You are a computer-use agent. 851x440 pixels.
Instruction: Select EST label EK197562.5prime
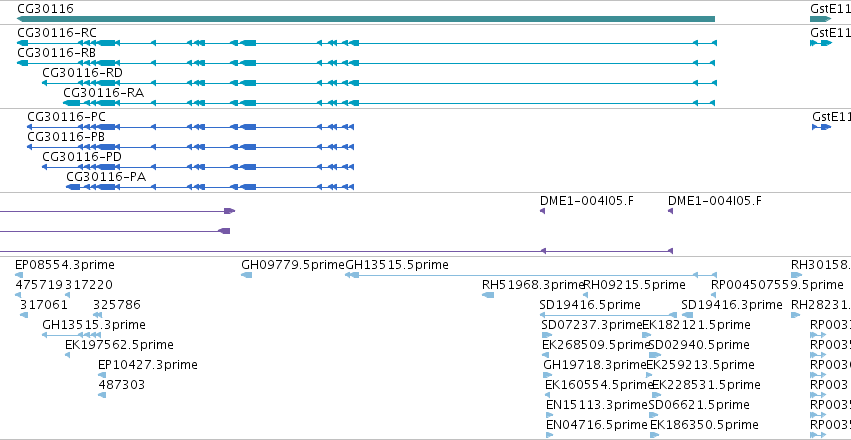119,345
